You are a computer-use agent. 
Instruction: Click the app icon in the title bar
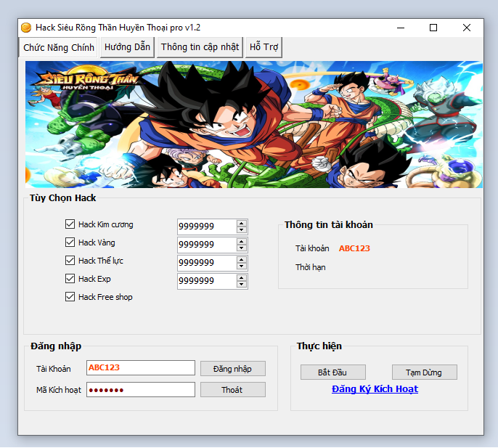(26, 28)
